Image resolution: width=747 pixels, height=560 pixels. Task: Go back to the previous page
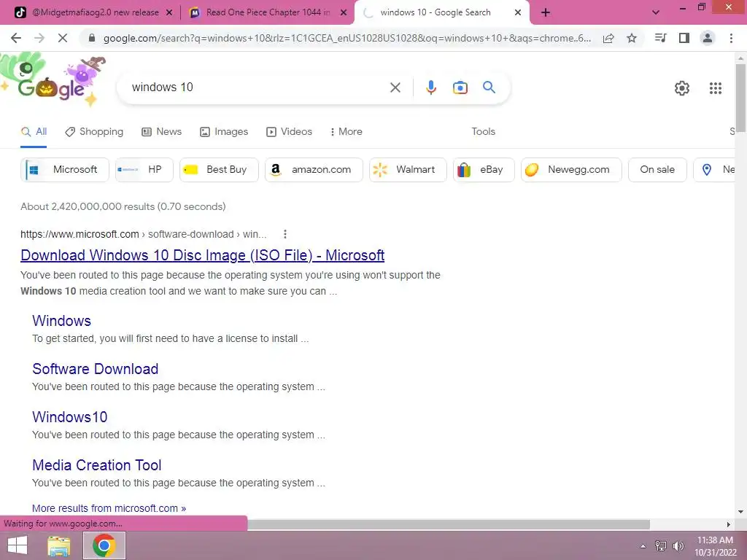(x=16, y=38)
